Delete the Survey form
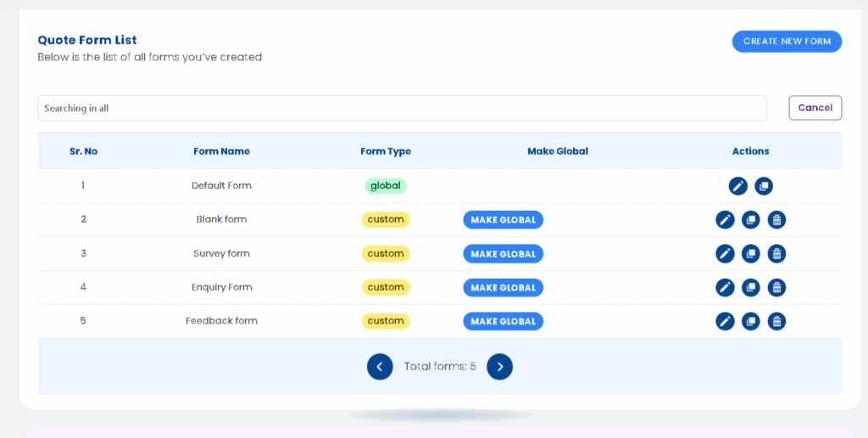This screenshot has width=868, height=438. click(776, 253)
